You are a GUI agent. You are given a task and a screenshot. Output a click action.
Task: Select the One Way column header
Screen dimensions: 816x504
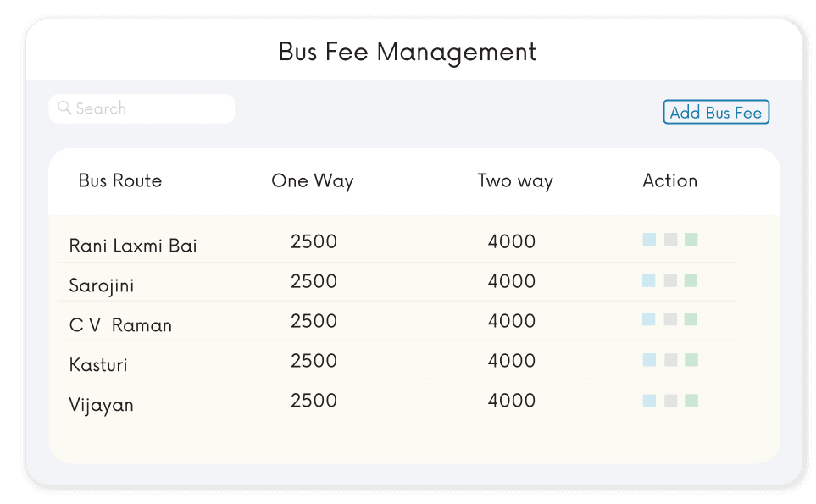(313, 180)
